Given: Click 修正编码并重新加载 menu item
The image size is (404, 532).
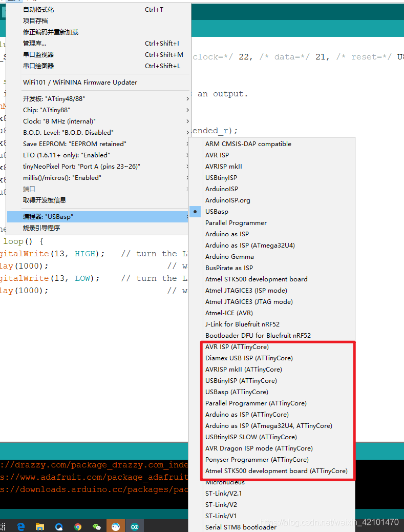Looking at the screenshot, I should pyautogui.click(x=98, y=32).
